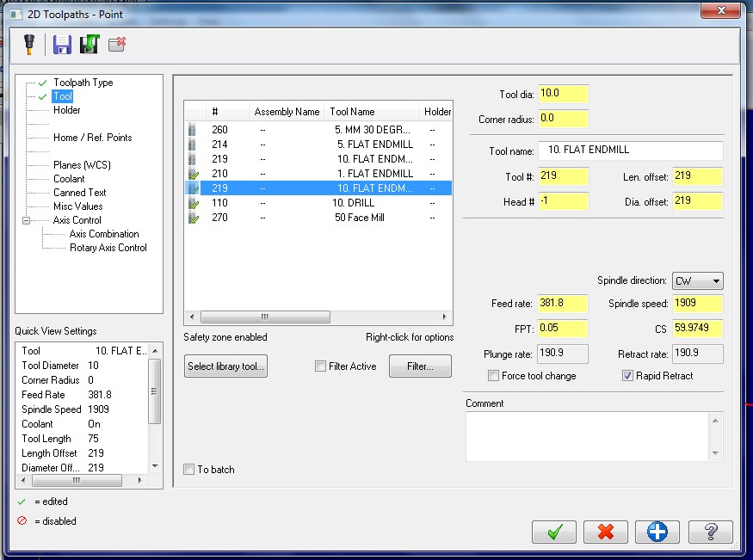Select the 5. MM 30 DEGR tool row
Screen dimensions: 753x560
coord(318,130)
